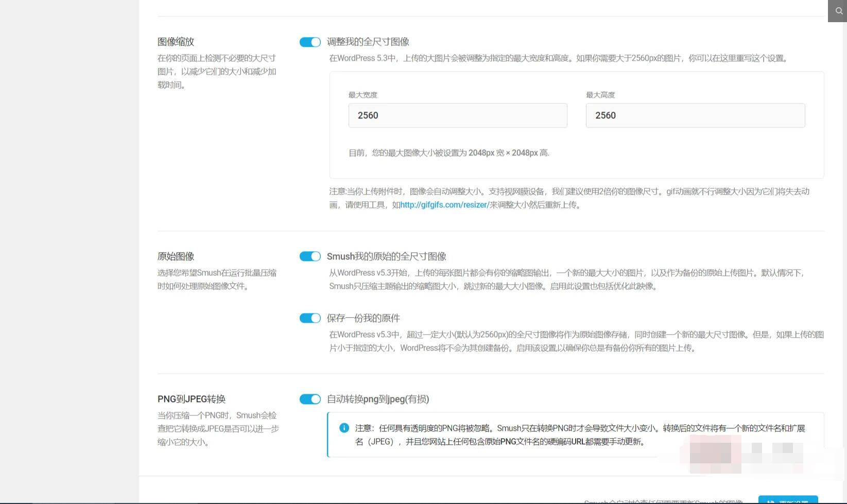Click the notice text 注意：任何具有透明度的PNG将被忽略
This screenshot has width=847, height=504.
[x=580, y=435]
